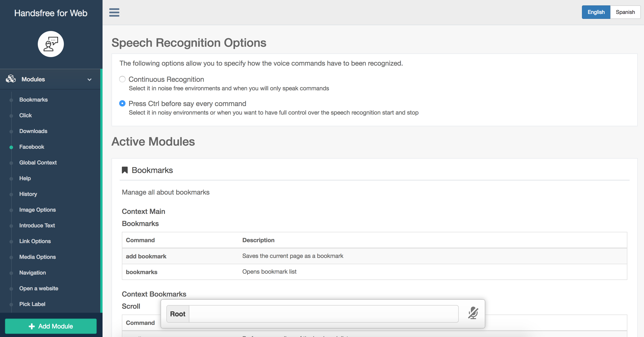Image resolution: width=644 pixels, height=337 pixels.
Task: Click Add Module button
Action: point(51,326)
